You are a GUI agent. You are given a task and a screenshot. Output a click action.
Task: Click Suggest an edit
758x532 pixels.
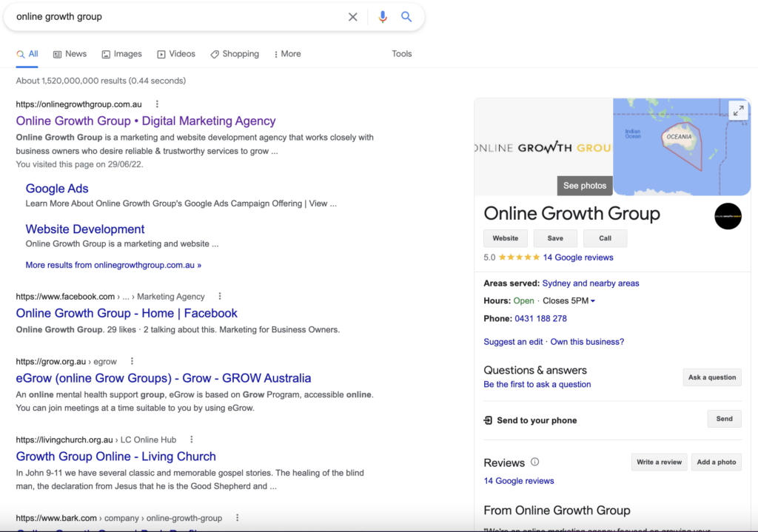click(513, 342)
